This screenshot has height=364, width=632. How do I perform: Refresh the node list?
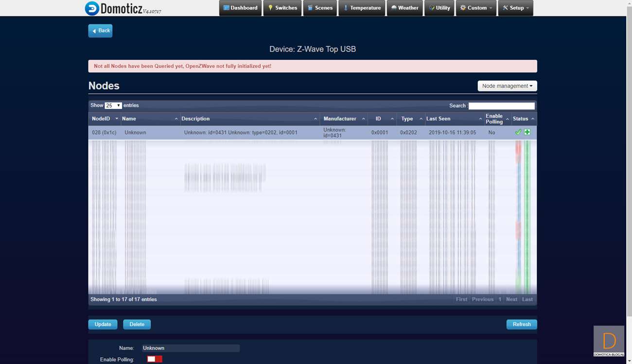522,324
